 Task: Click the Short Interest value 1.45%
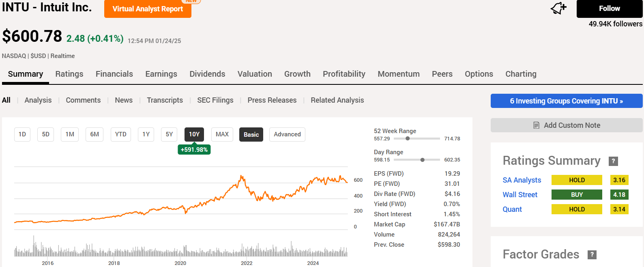tap(452, 214)
